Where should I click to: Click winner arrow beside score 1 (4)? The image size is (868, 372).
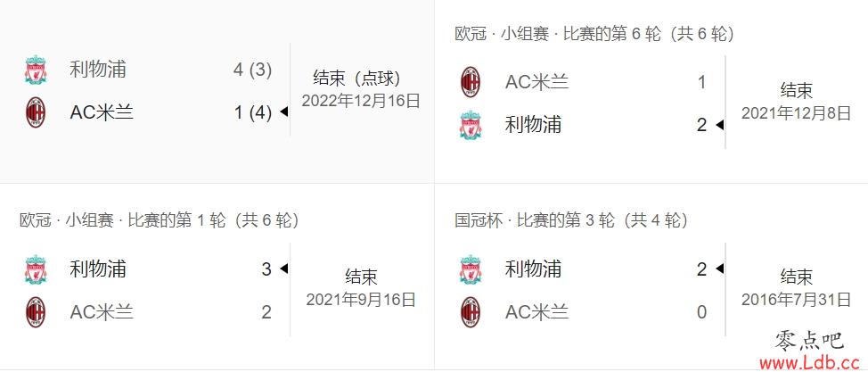pyautogui.click(x=284, y=112)
